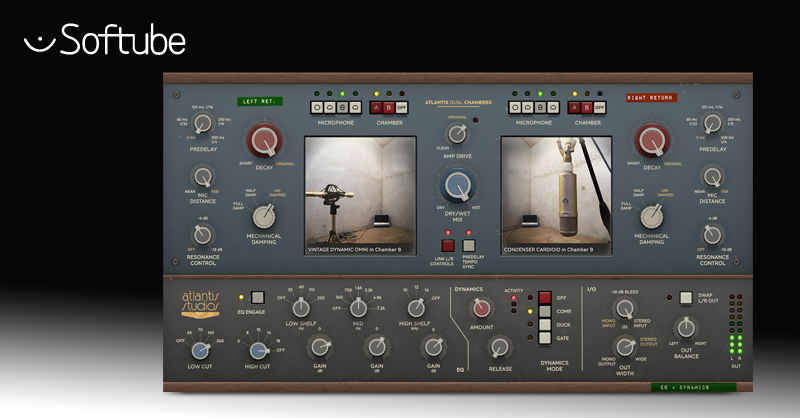Screen dimensions: 800x418
Task: Click the right chamber condenser microphone image
Action: pyautogui.click(x=557, y=195)
